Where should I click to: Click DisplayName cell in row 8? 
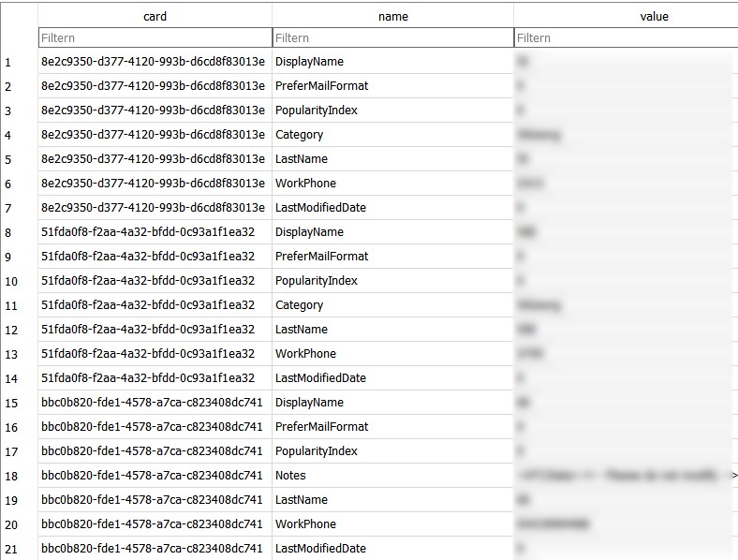pos(392,232)
